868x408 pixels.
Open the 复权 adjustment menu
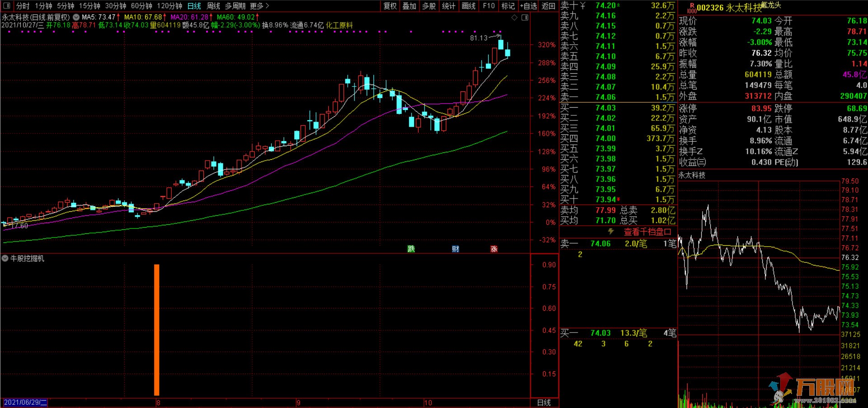click(x=390, y=6)
